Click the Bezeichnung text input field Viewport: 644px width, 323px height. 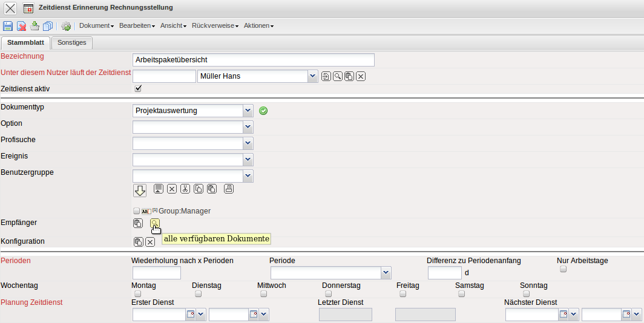click(253, 60)
